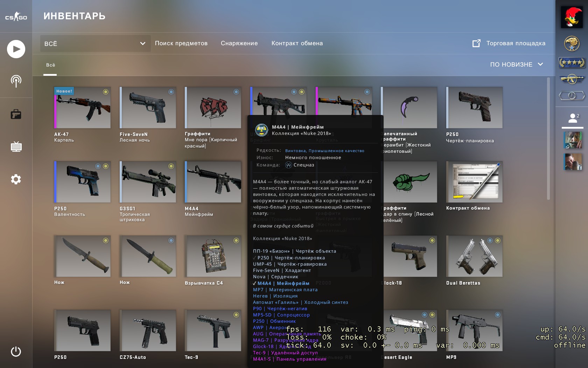
Task: Select the Контракт обмена item
Action: coord(474,182)
